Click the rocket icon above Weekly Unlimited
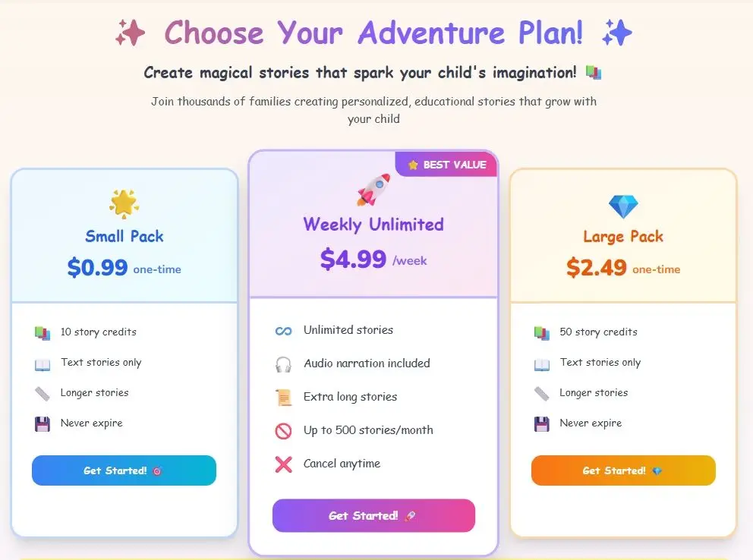 [373, 190]
